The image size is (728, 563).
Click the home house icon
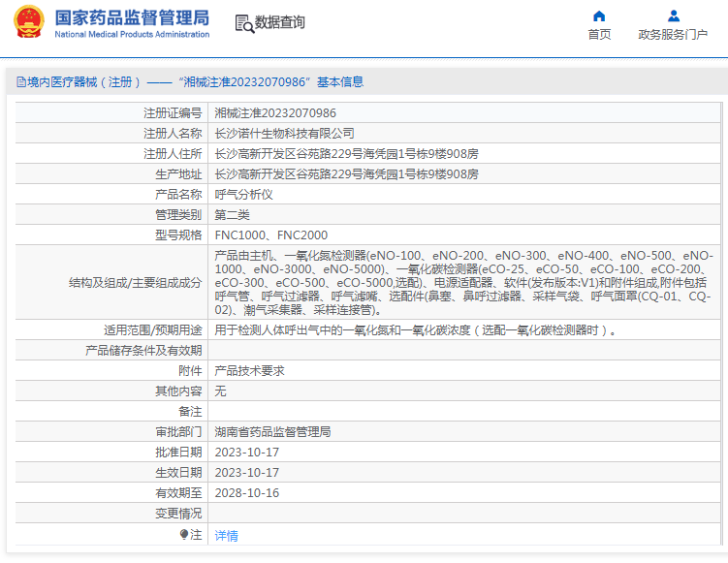(x=599, y=16)
